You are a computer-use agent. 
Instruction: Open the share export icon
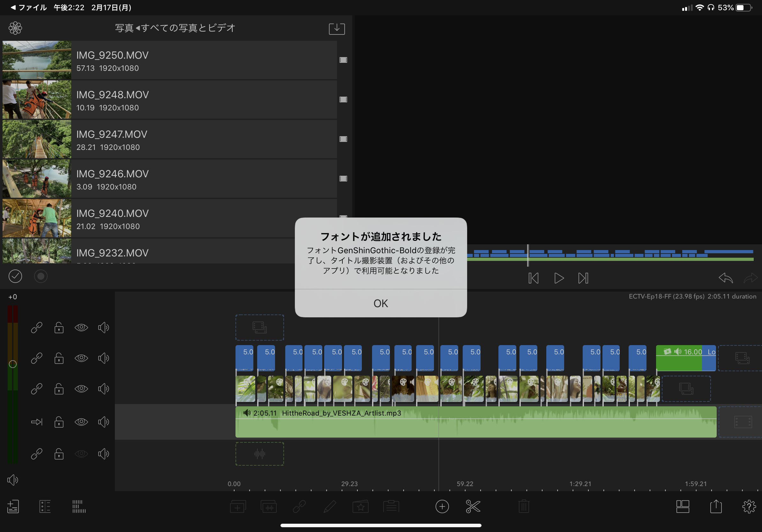[x=715, y=506]
